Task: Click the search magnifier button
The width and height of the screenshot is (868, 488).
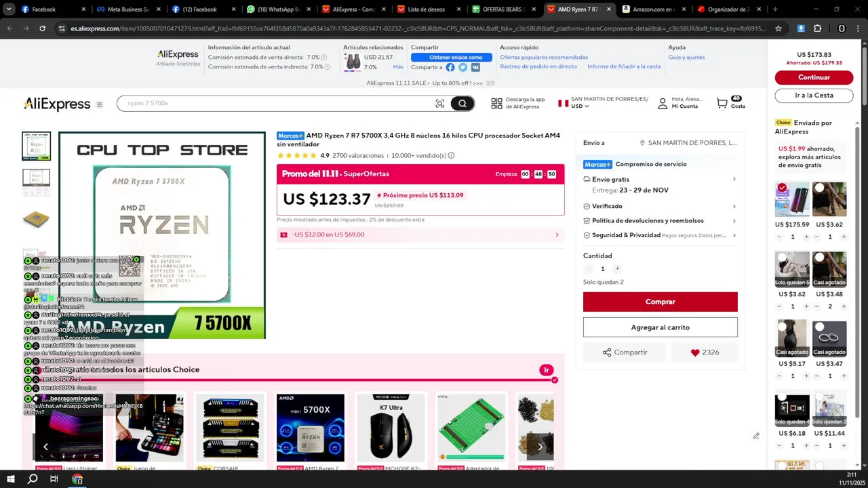Action: point(462,104)
